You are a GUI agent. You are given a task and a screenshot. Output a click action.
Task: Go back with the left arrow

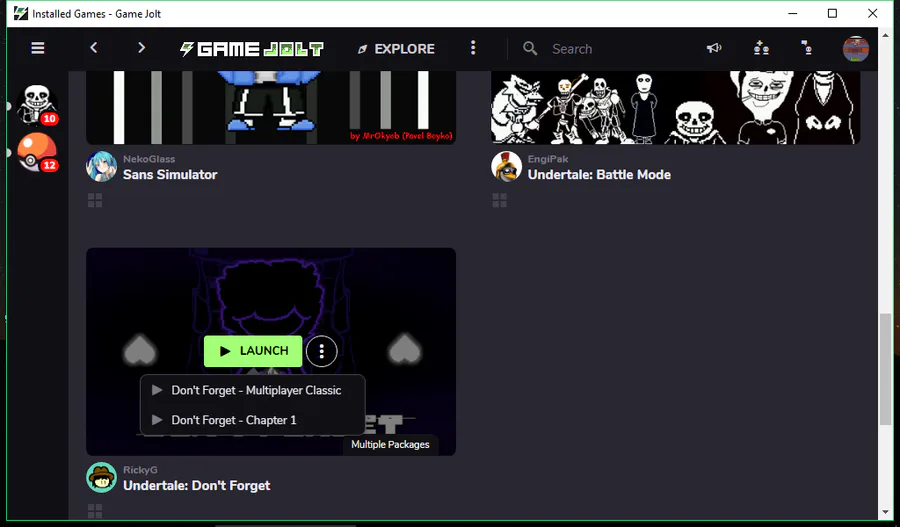(x=94, y=48)
